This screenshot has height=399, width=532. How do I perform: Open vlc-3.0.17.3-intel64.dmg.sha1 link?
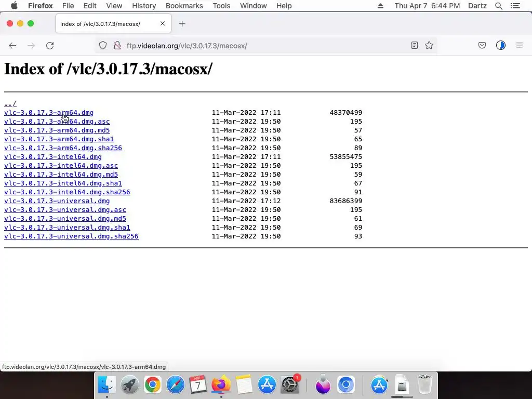click(x=63, y=183)
